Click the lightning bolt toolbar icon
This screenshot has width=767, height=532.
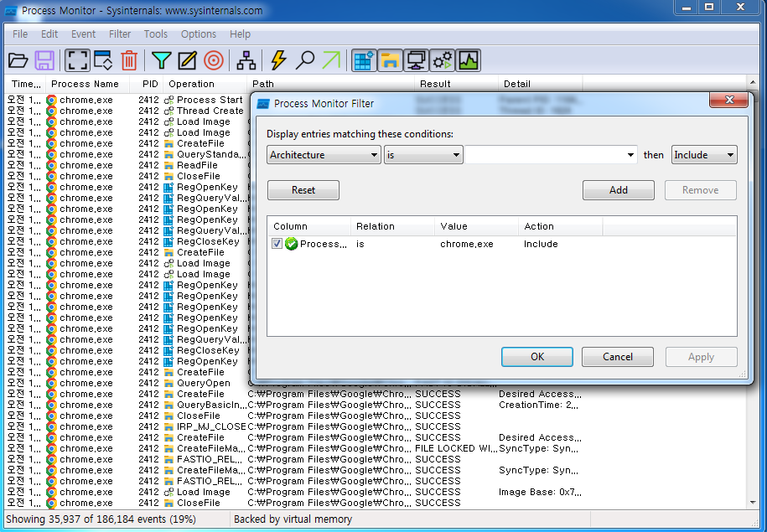(278, 60)
